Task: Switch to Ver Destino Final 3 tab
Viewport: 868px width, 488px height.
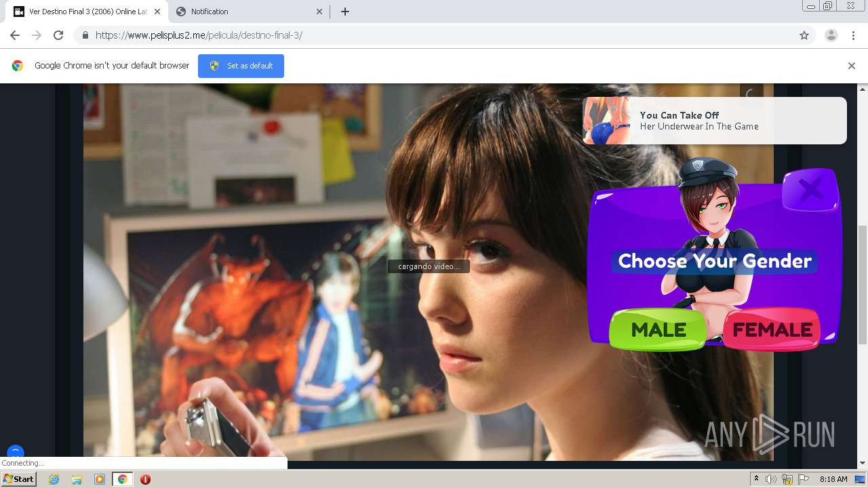Action: (87, 12)
